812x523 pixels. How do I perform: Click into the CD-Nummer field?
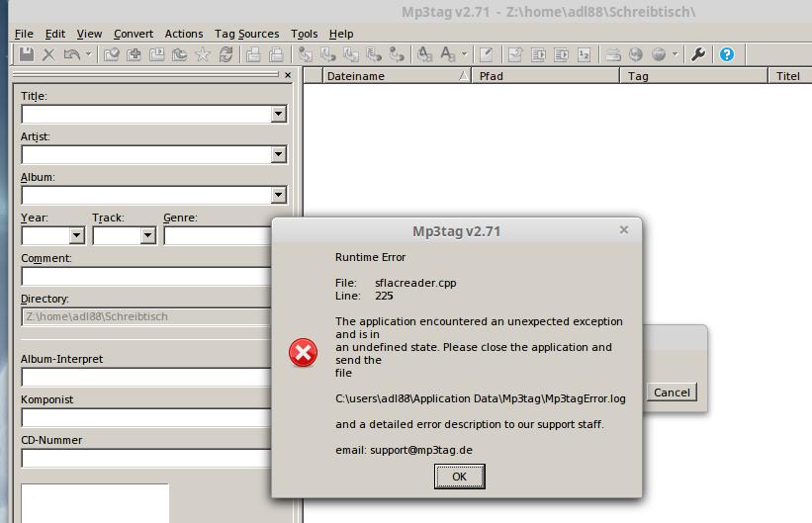[146, 459]
